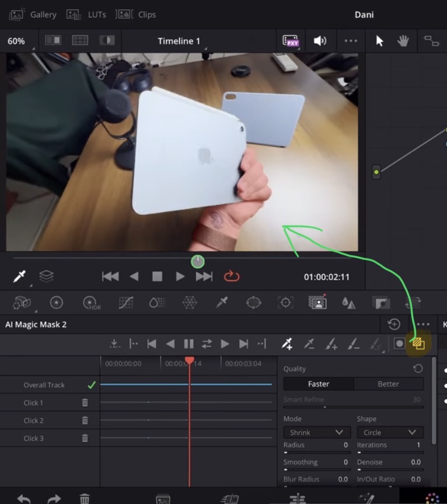Play the clip in reverse in viewer
The image size is (447, 504).
pos(134,276)
